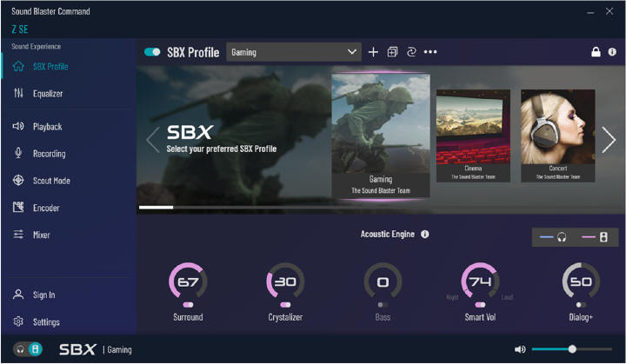
Task: Select the Scout Mode menu item
Action: 51,181
